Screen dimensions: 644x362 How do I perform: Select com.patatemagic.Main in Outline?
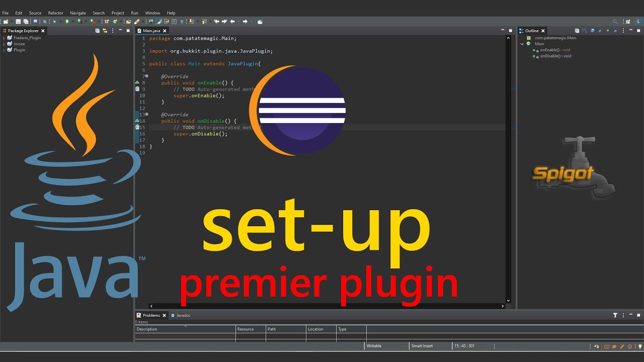click(551, 38)
